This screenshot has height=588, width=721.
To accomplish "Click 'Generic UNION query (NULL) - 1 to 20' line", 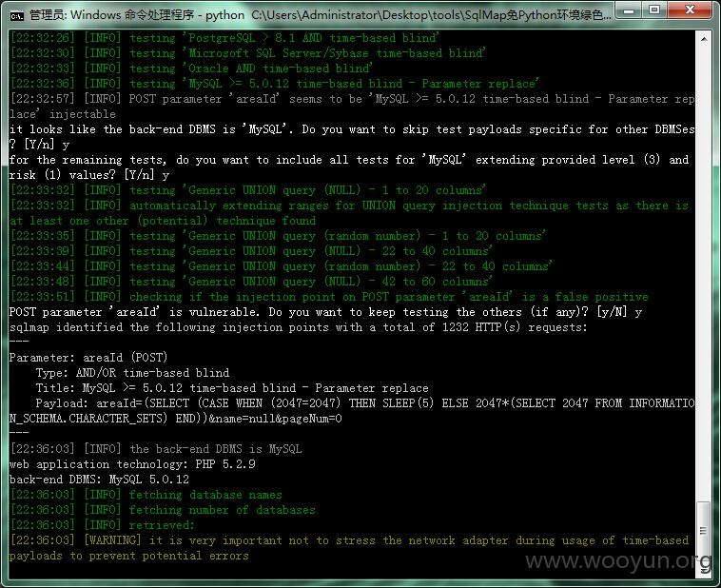I will [247, 190].
